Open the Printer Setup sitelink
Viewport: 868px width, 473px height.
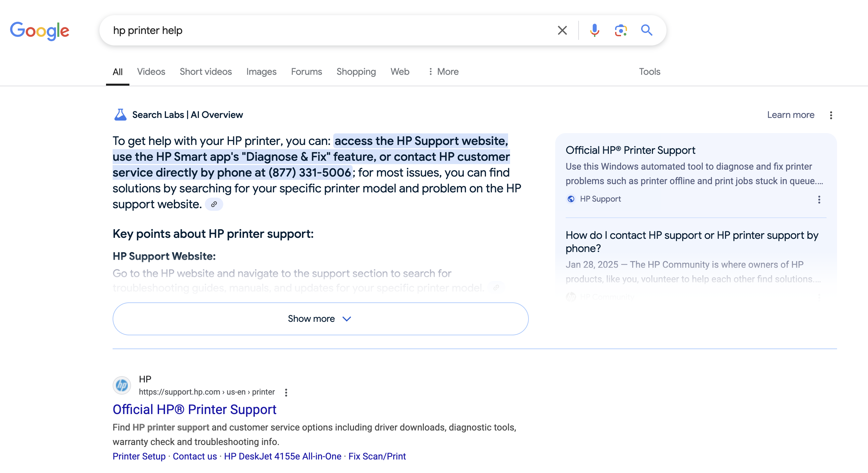coord(139,456)
